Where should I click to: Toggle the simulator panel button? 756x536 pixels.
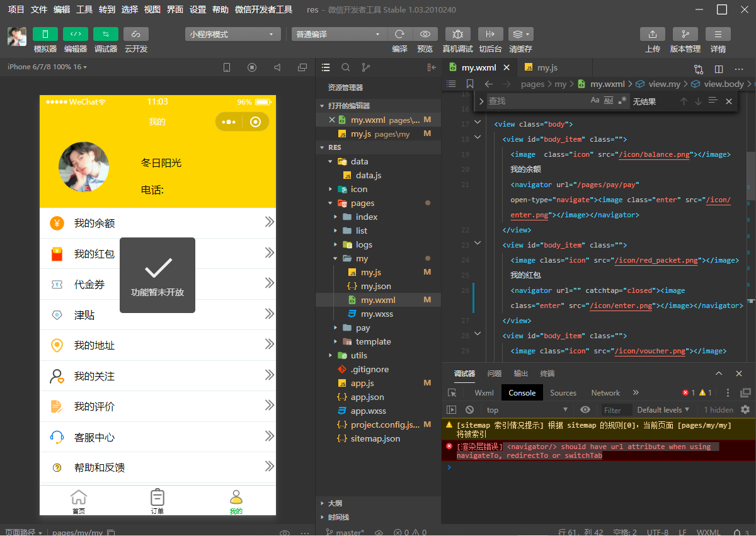[45, 34]
